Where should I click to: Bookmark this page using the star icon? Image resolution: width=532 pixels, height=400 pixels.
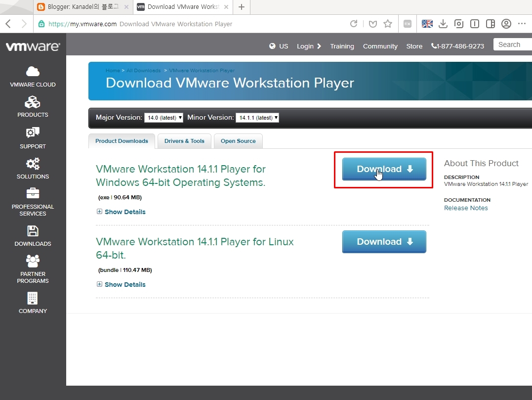coord(388,23)
